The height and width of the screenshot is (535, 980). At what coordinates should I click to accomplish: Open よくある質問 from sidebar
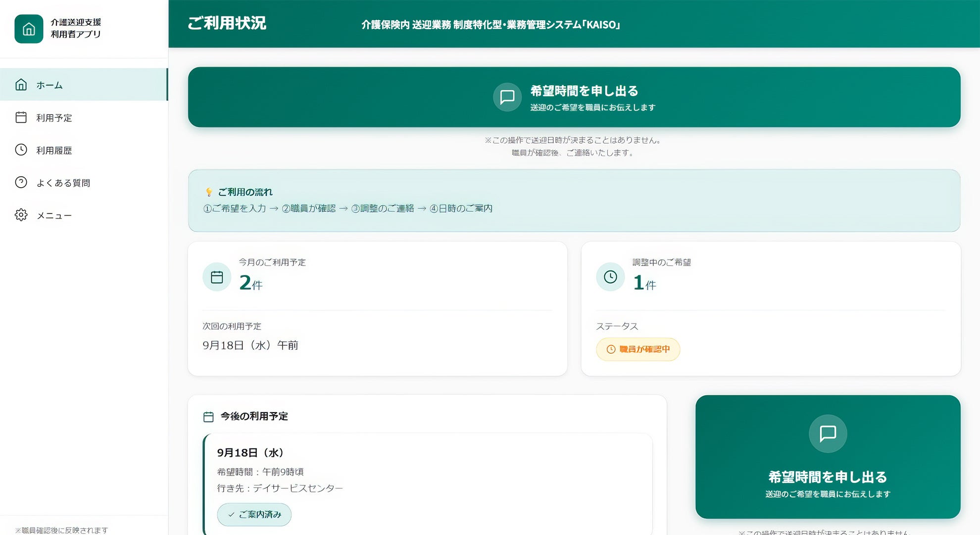pyautogui.click(x=63, y=183)
